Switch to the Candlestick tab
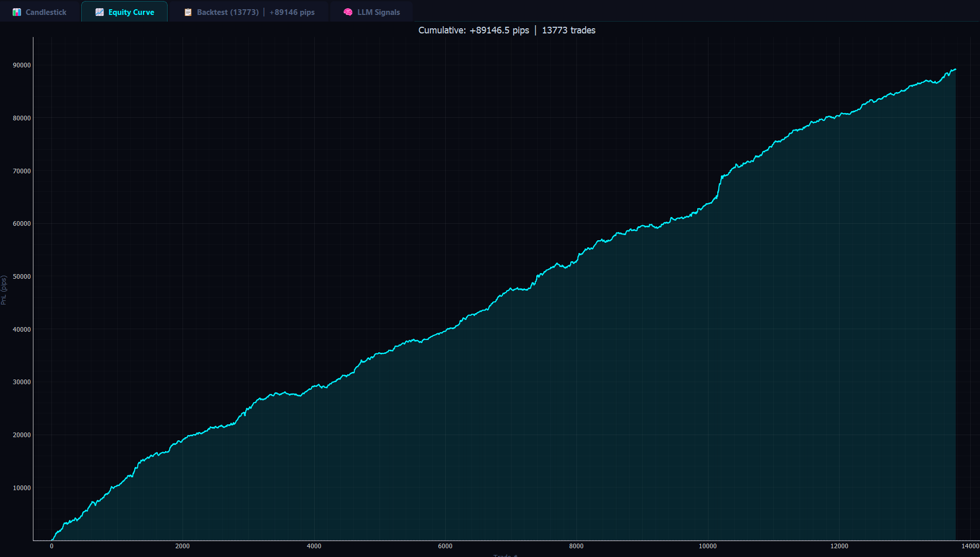 point(46,12)
